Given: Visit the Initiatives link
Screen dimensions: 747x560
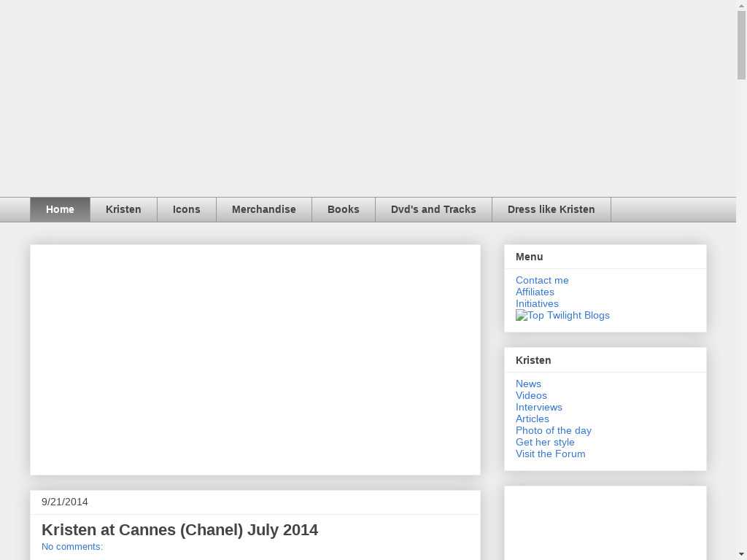Looking at the screenshot, I should pyautogui.click(x=537, y=303).
